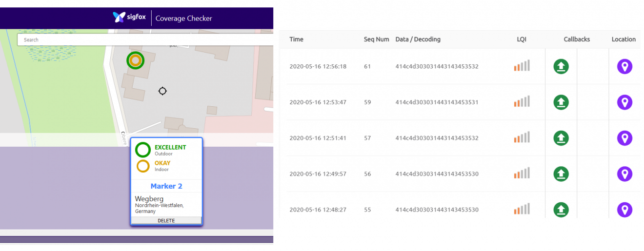Click callback arrow for 12:53:47 message

(x=561, y=102)
